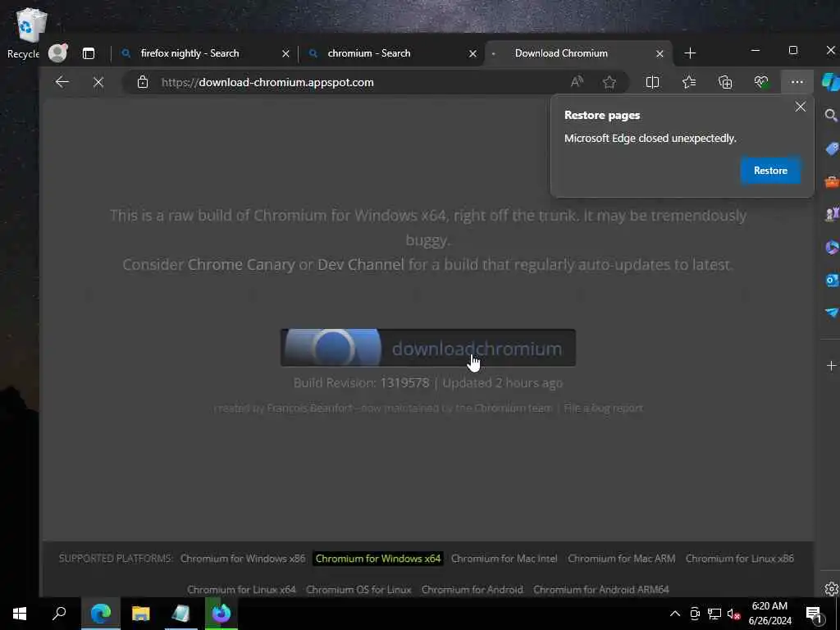The width and height of the screenshot is (840, 630).
Task: Open Windows Start menu
Action: tap(20, 614)
